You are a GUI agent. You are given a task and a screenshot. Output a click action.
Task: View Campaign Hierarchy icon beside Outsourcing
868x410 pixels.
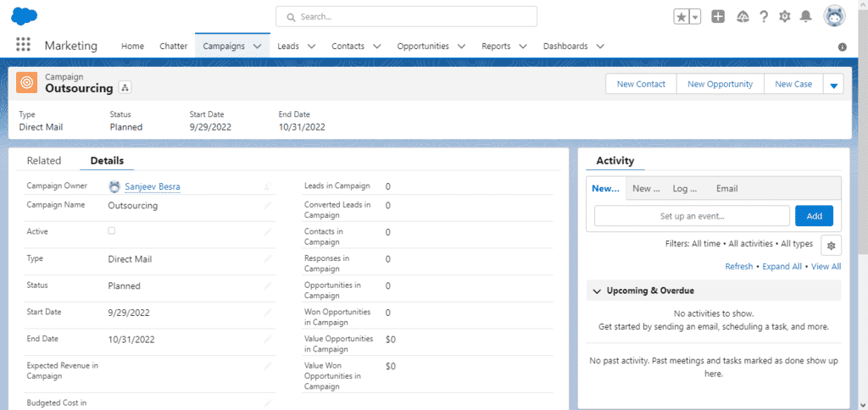tap(125, 88)
